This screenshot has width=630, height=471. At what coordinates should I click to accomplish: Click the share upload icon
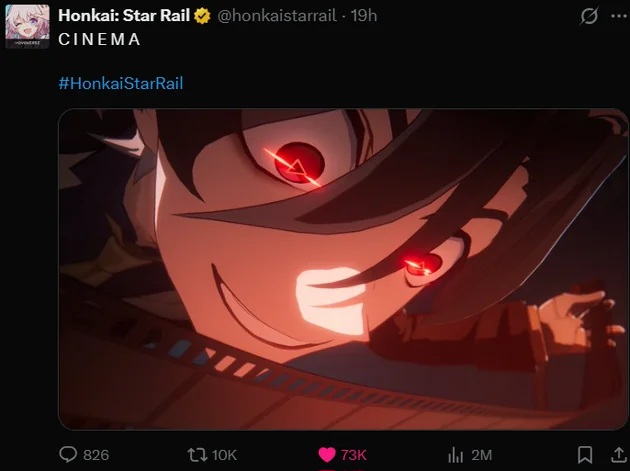(619, 455)
